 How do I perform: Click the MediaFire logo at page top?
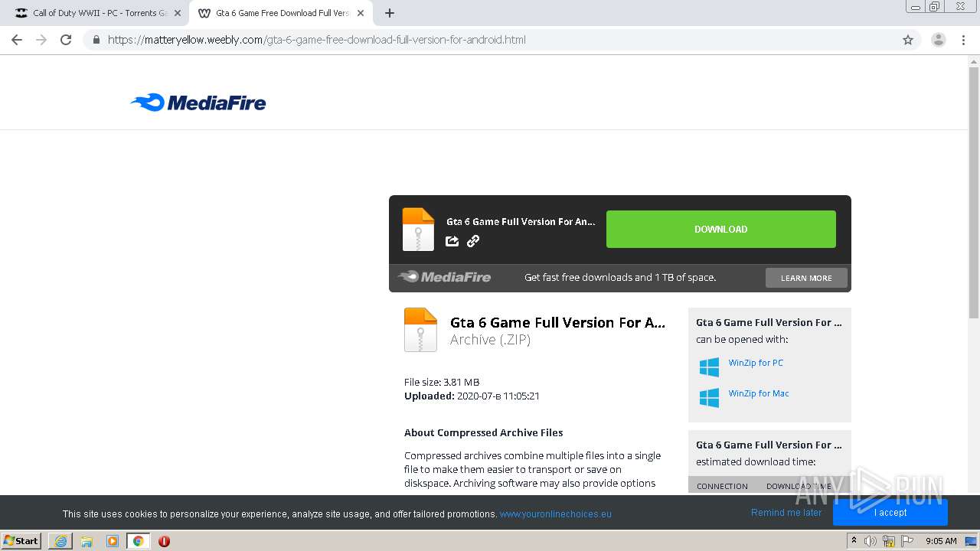point(198,103)
